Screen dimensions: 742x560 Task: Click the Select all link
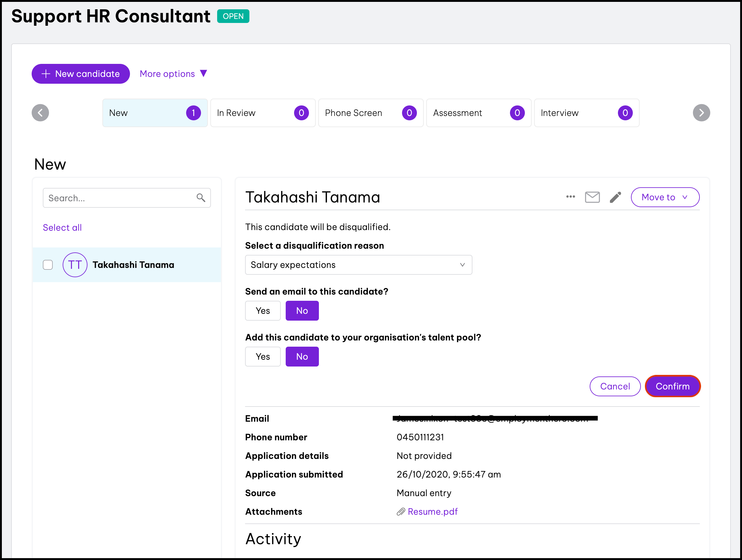(x=62, y=228)
